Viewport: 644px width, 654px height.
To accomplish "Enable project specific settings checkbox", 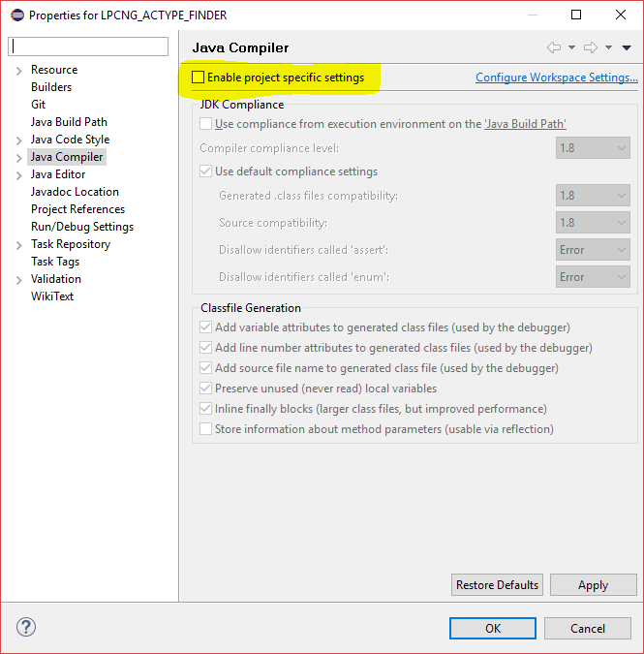I will click(x=199, y=78).
